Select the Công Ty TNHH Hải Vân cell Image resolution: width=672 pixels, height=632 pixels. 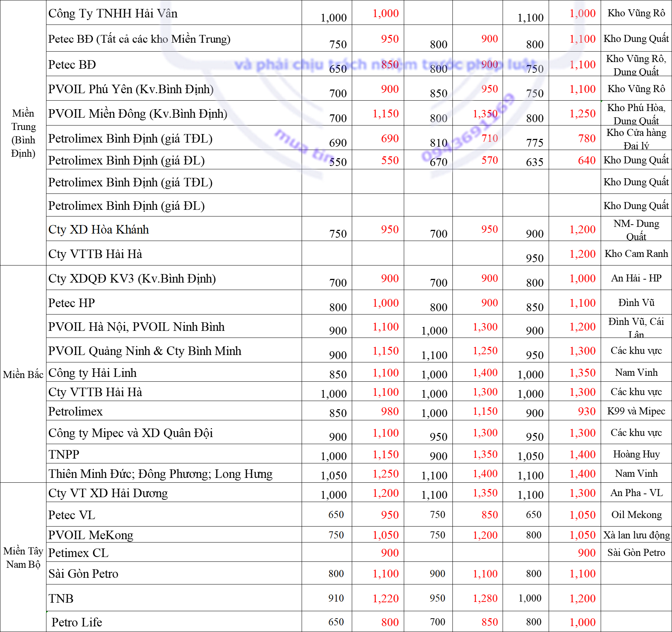[174, 13]
